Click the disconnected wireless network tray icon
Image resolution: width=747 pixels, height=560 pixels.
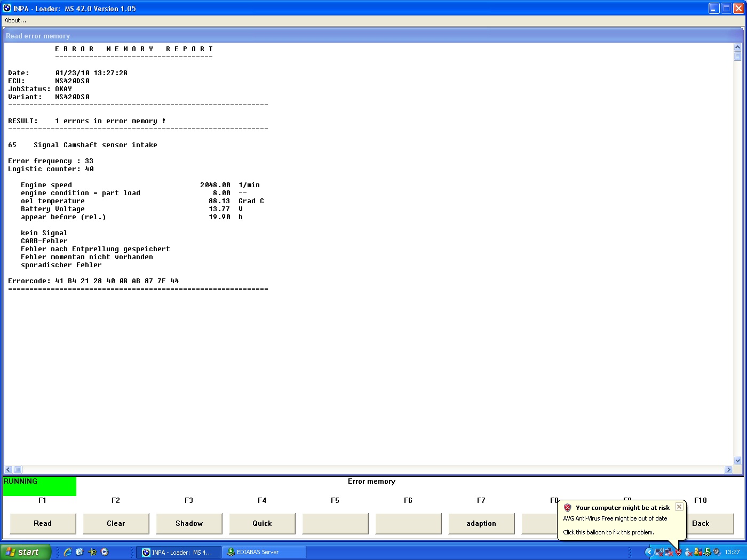659,552
